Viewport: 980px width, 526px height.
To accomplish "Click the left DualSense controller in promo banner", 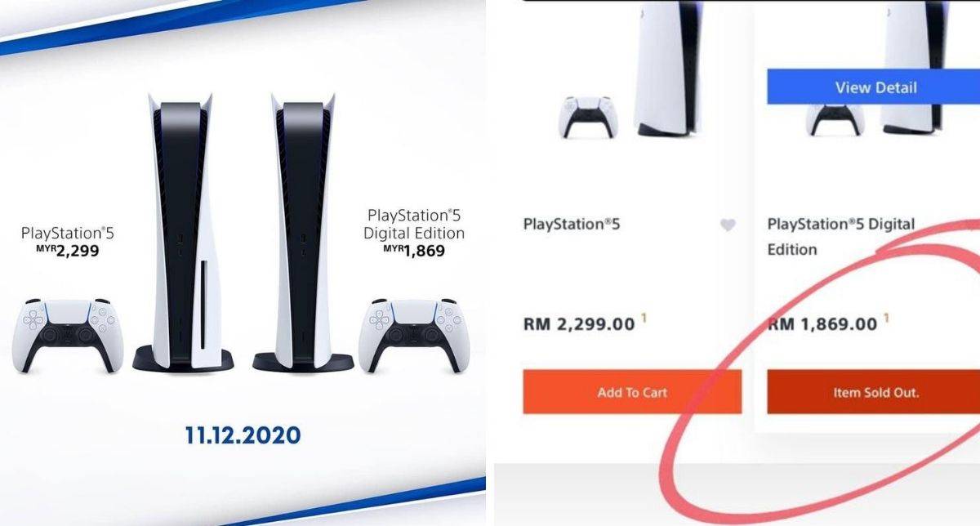I will pyautogui.click(x=68, y=336).
